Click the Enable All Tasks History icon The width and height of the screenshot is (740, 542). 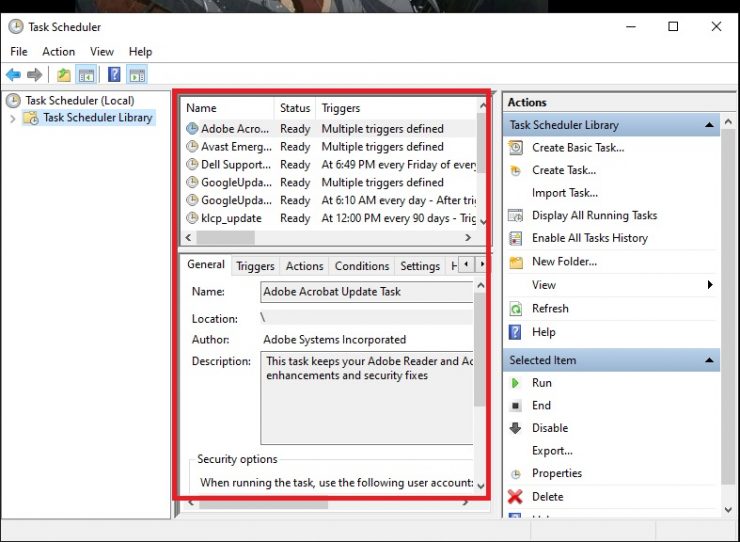click(x=515, y=238)
